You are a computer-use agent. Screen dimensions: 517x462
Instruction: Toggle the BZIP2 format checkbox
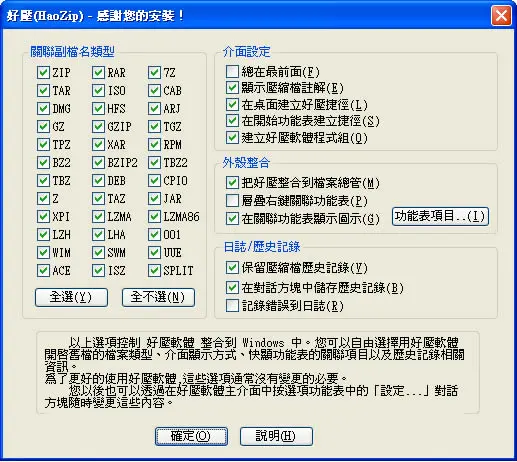[98, 162]
